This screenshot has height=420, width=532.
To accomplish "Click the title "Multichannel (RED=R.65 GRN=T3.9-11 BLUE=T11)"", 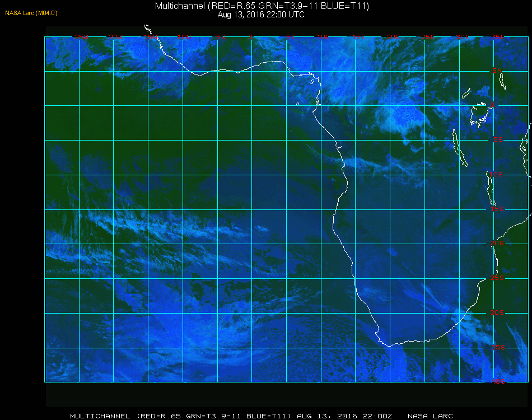I will [262, 6].
